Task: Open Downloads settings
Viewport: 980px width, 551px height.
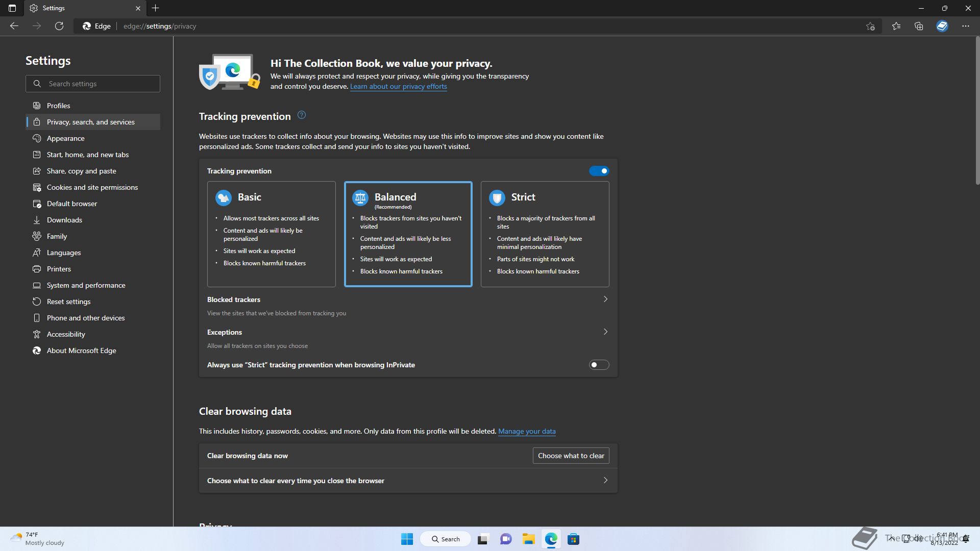Action: pyautogui.click(x=93, y=220)
